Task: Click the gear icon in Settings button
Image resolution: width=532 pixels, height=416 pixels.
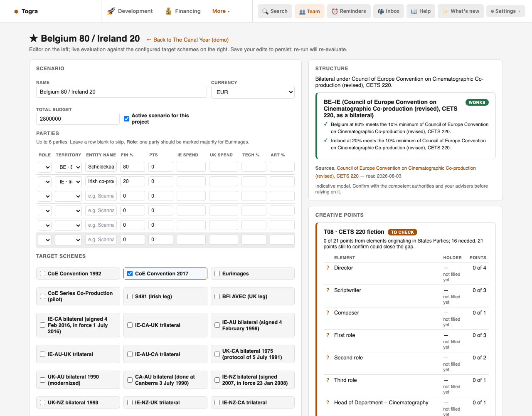Action: pyautogui.click(x=493, y=11)
